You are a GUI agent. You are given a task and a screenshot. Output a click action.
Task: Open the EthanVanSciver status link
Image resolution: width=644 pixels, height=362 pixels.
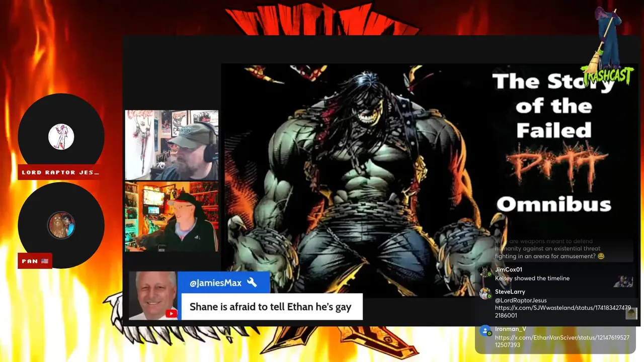pyautogui.click(x=562, y=341)
